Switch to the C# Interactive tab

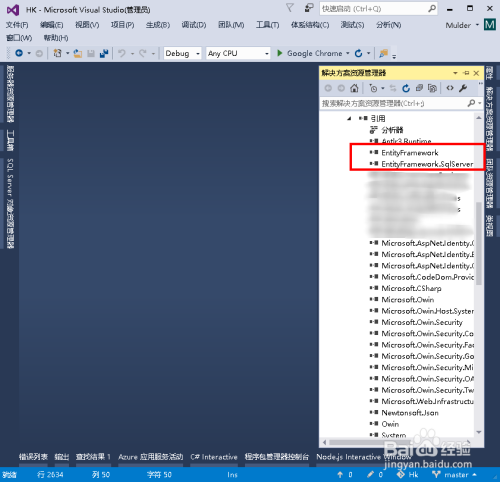click(x=214, y=457)
